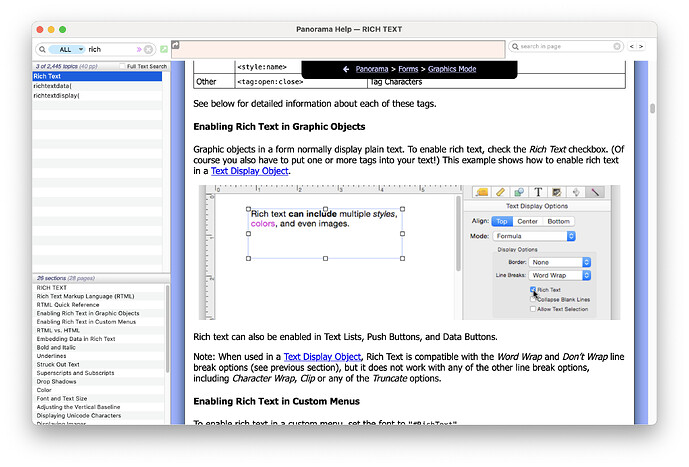Jump to Rich Text Markup Language (RTML) section
Image resolution: width=689 pixels, height=467 pixels.
pyautogui.click(x=86, y=297)
